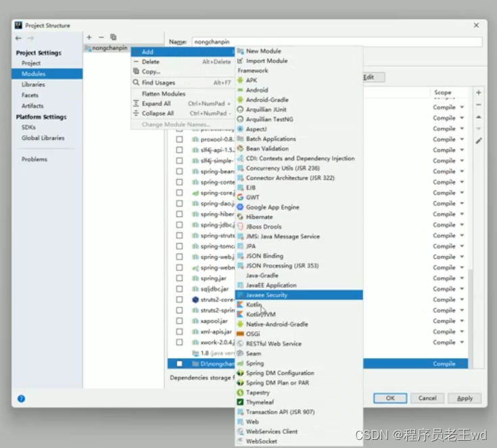Click the OK button
The height and width of the screenshot is (448, 497).
390,398
